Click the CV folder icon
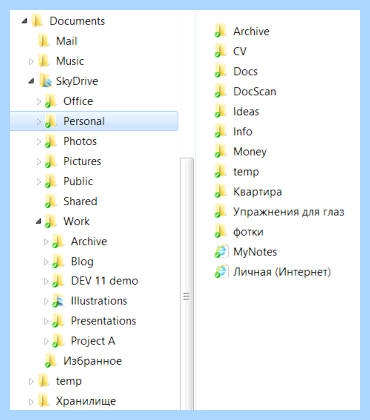 coord(221,51)
